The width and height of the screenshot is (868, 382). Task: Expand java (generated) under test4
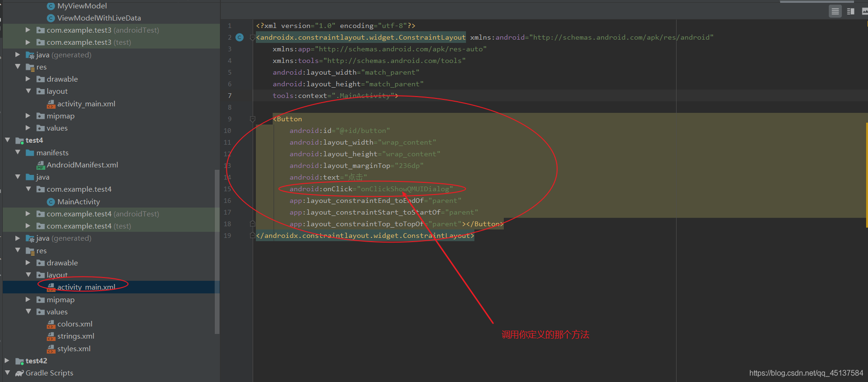click(x=17, y=238)
